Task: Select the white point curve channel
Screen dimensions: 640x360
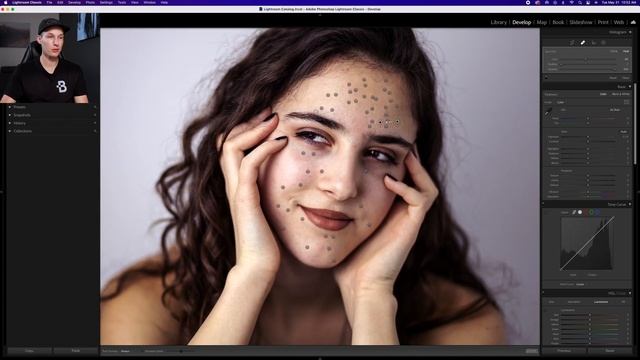Action: (580, 212)
